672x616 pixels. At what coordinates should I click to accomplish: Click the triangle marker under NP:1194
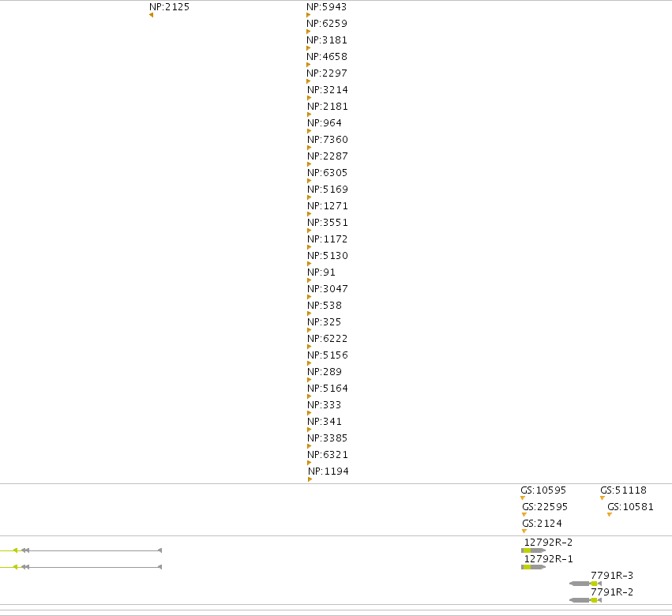click(310, 479)
